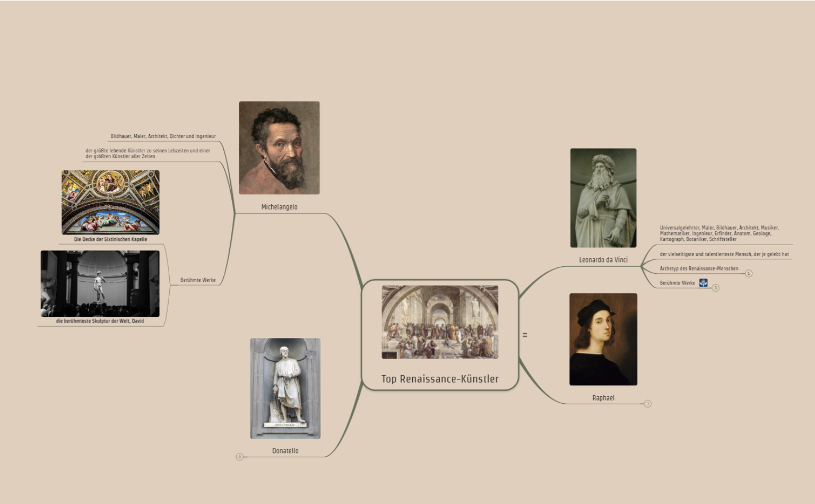Select the Michelangelo topic label

click(x=279, y=207)
